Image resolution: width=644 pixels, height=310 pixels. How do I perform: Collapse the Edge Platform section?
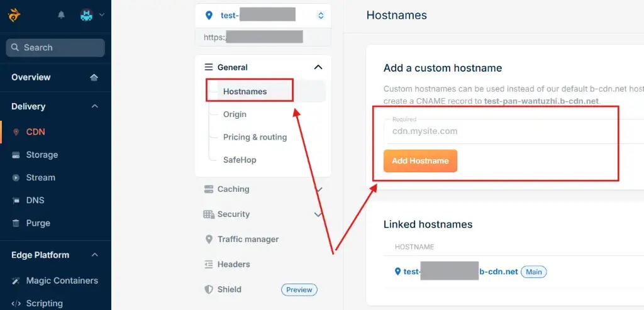pos(94,255)
